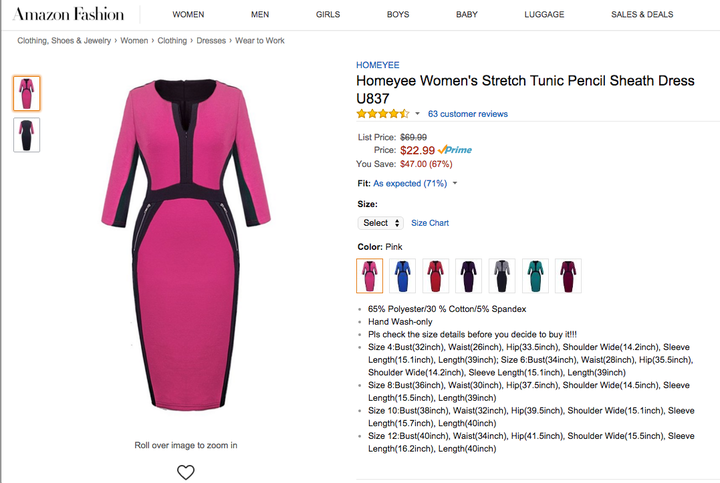The width and height of the screenshot is (720, 483).
Task: Click the Prime badge next to price
Action: [x=455, y=150]
